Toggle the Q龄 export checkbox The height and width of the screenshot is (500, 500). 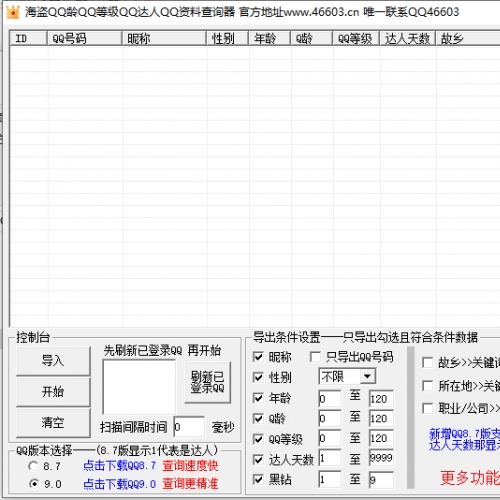pyautogui.click(x=258, y=418)
